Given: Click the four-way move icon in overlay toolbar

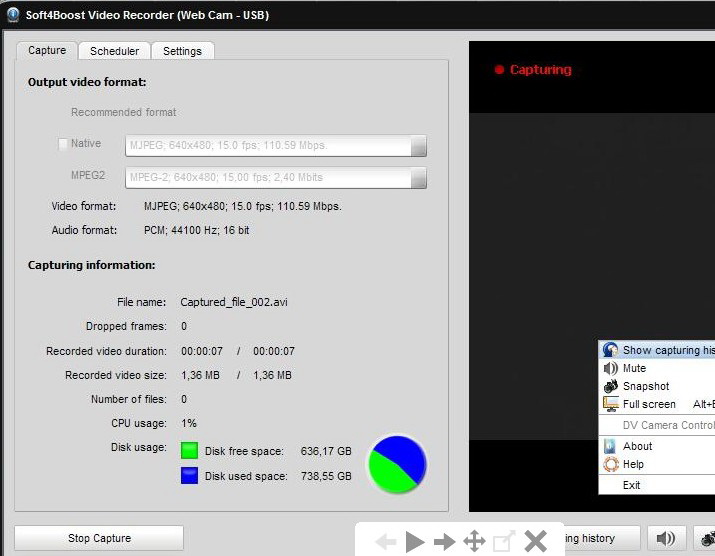Looking at the screenshot, I should pos(474,541).
